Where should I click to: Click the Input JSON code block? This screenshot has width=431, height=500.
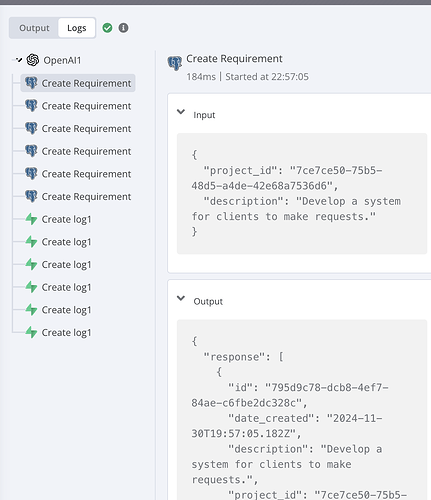302,193
